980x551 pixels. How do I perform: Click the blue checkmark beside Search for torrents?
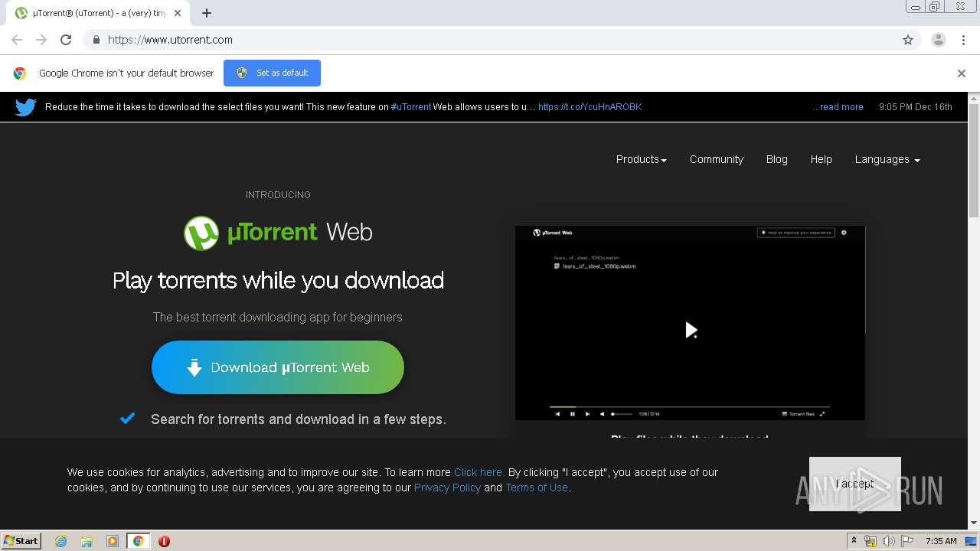[x=128, y=418]
